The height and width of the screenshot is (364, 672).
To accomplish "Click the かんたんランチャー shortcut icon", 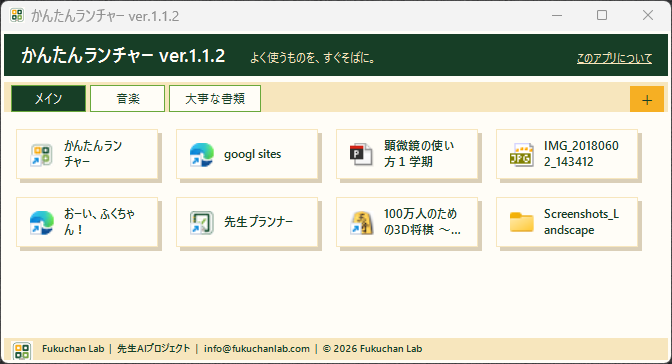I will pyautogui.click(x=42, y=155).
